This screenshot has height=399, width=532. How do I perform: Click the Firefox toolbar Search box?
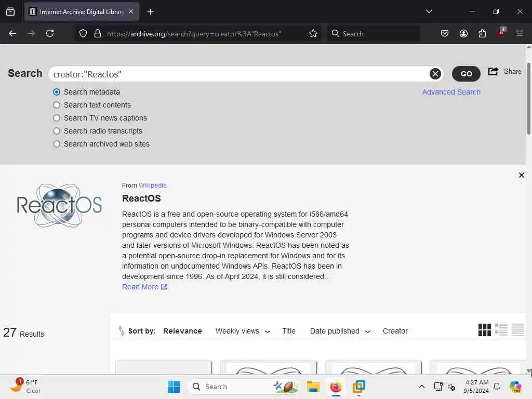[373, 34]
